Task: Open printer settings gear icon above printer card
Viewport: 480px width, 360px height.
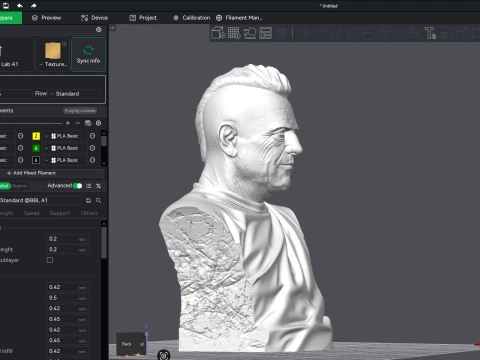Action: pyautogui.click(x=99, y=30)
